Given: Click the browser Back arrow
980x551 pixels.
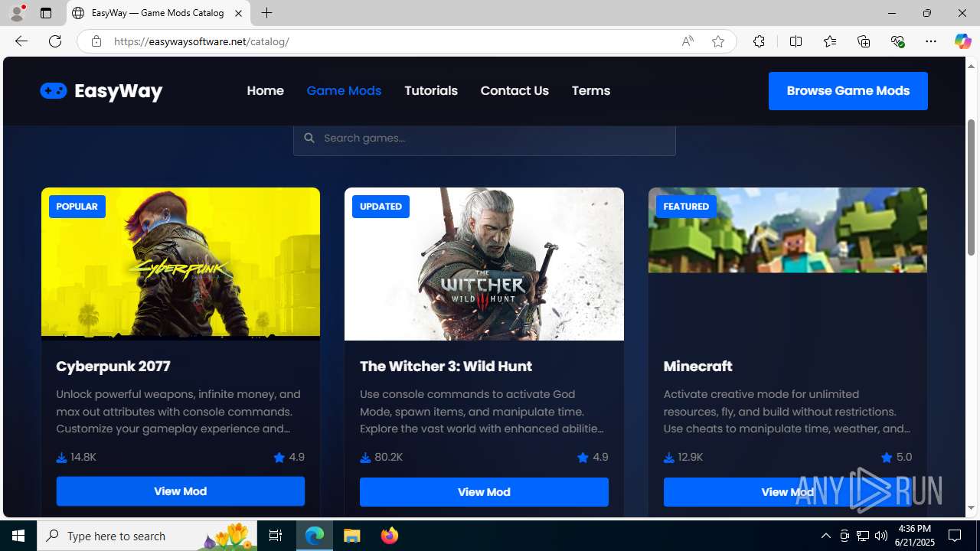Looking at the screenshot, I should pos(21,41).
